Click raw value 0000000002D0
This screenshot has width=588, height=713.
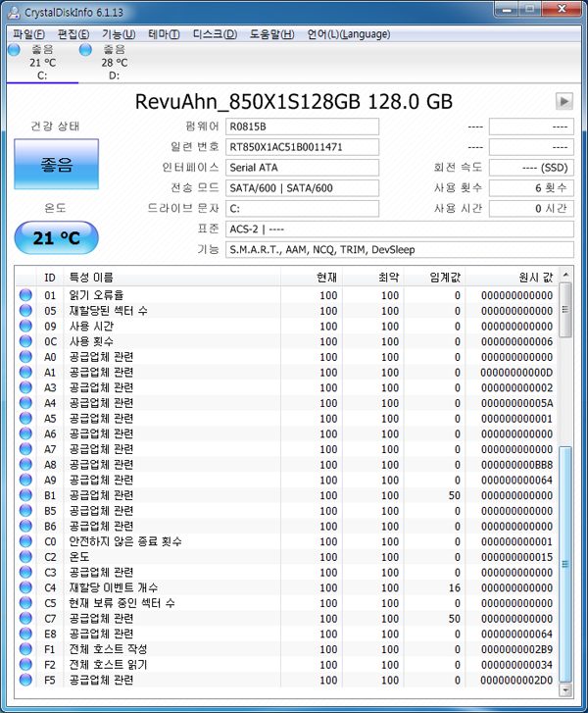(516, 681)
